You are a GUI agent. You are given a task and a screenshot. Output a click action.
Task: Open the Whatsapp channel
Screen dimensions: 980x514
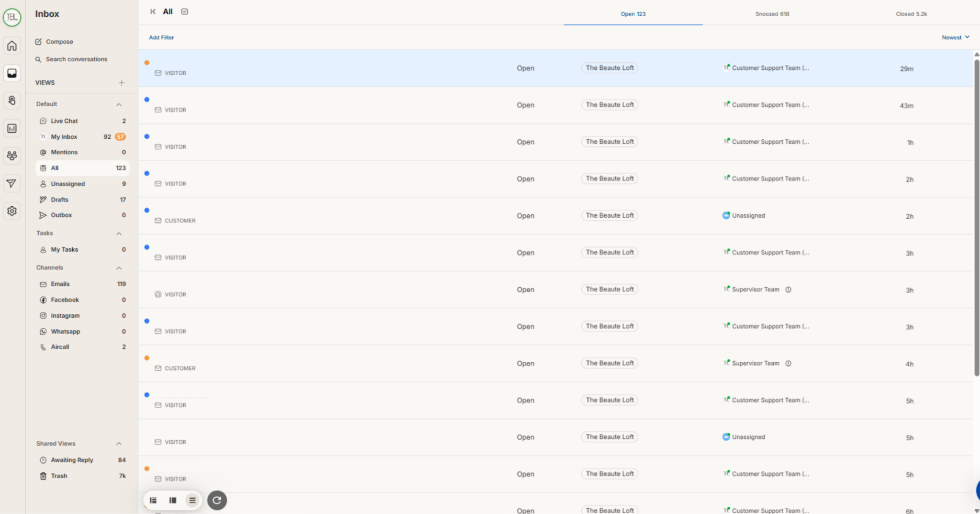click(82, 332)
